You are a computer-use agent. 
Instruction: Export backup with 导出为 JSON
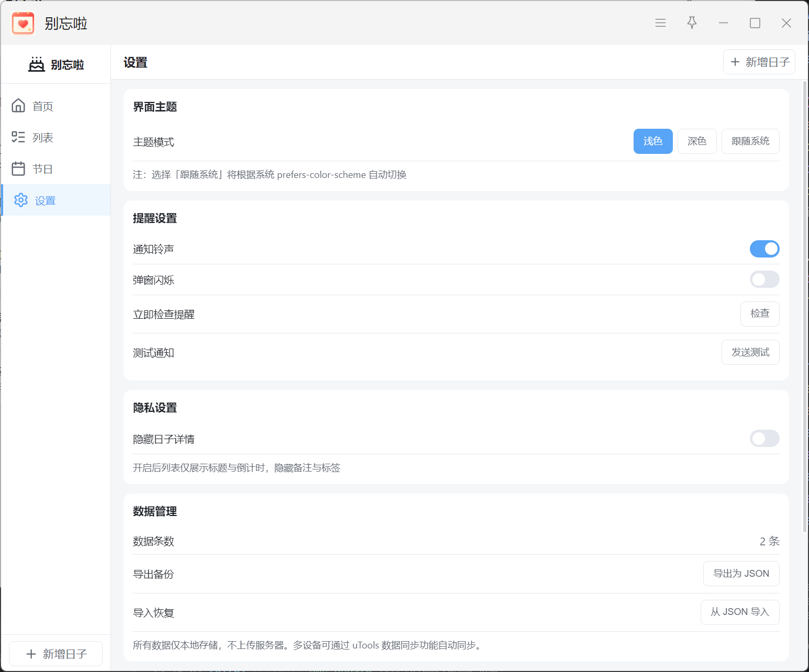[741, 574]
